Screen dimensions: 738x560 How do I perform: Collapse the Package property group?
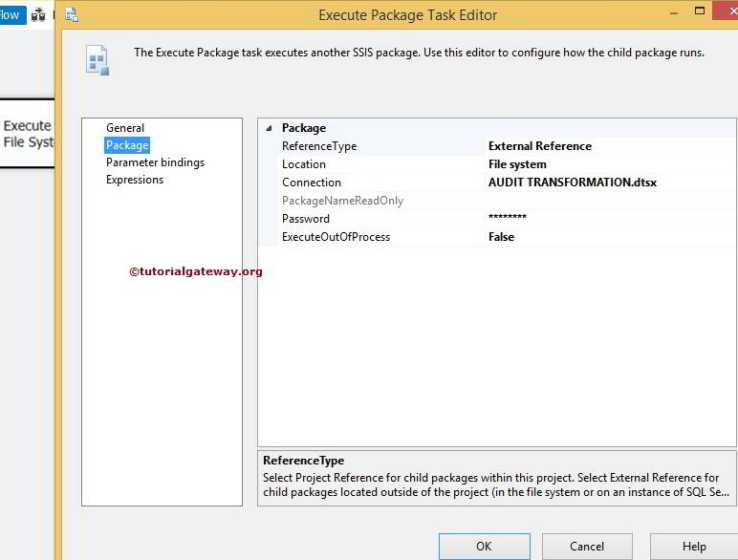[270, 128]
